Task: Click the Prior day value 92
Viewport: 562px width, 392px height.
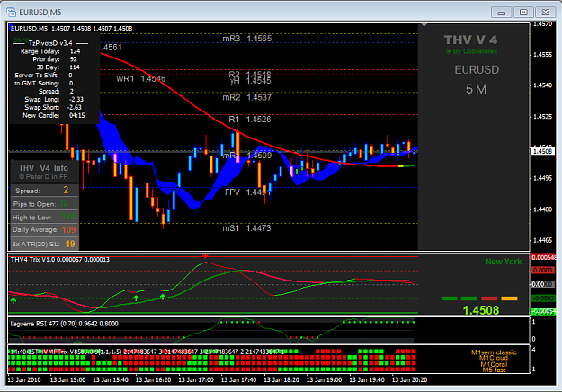Action: tap(73, 59)
